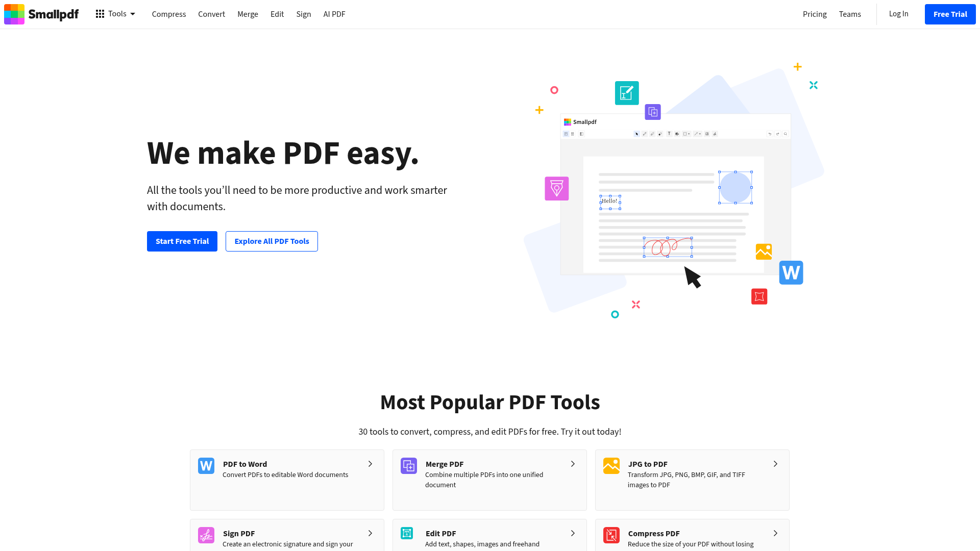
Task: Open the Compress menu item
Action: click(169, 14)
